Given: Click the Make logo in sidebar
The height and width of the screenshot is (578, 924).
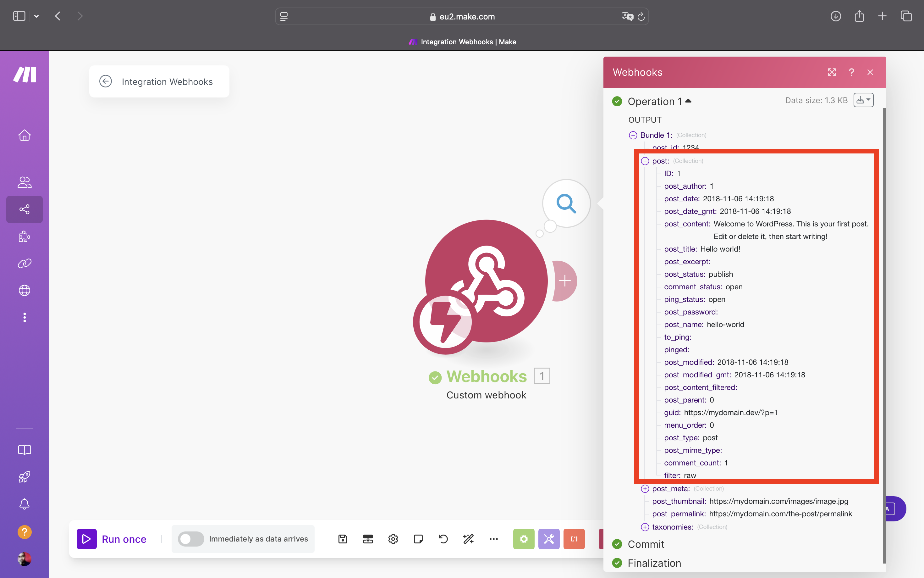Looking at the screenshot, I should click(25, 74).
